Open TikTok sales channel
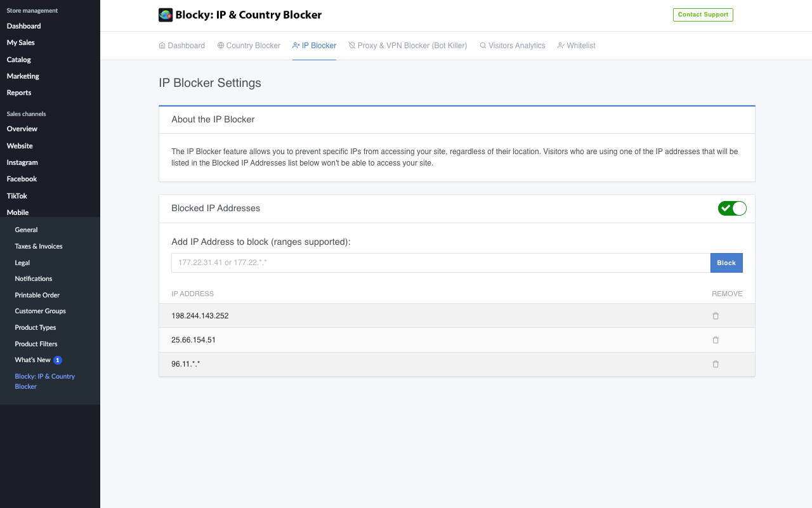Screen dimensions: 812x508 17,196
